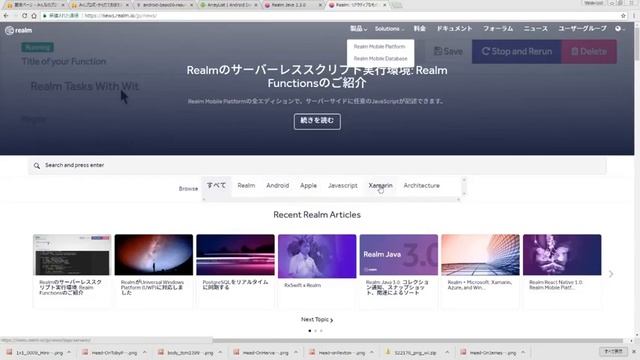Reload the page with refresh icon
The width and height of the screenshot is (640, 360).
(24, 16)
